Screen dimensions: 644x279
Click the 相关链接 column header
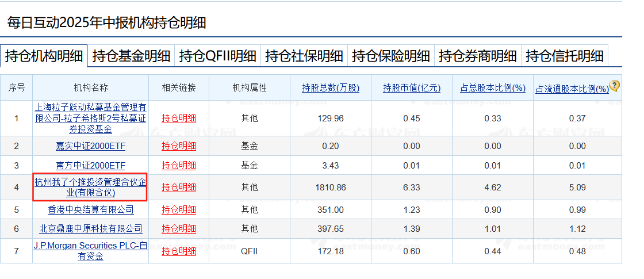179,87
